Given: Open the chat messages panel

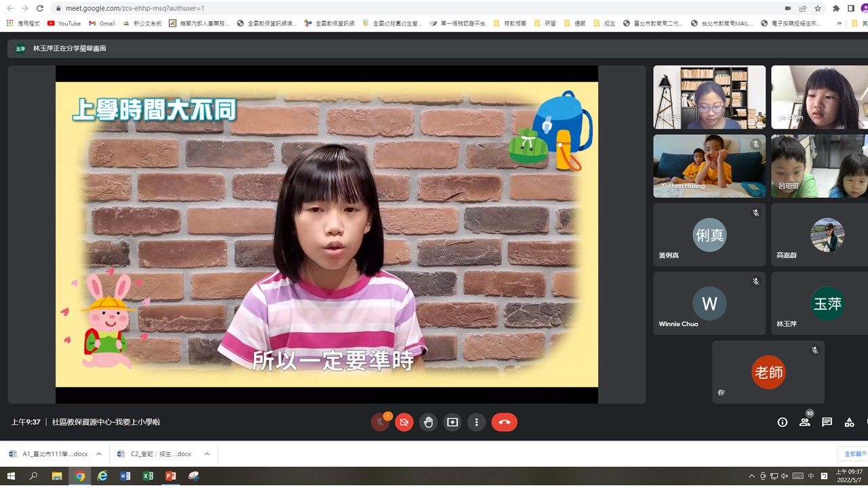Looking at the screenshot, I should [x=827, y=422].
